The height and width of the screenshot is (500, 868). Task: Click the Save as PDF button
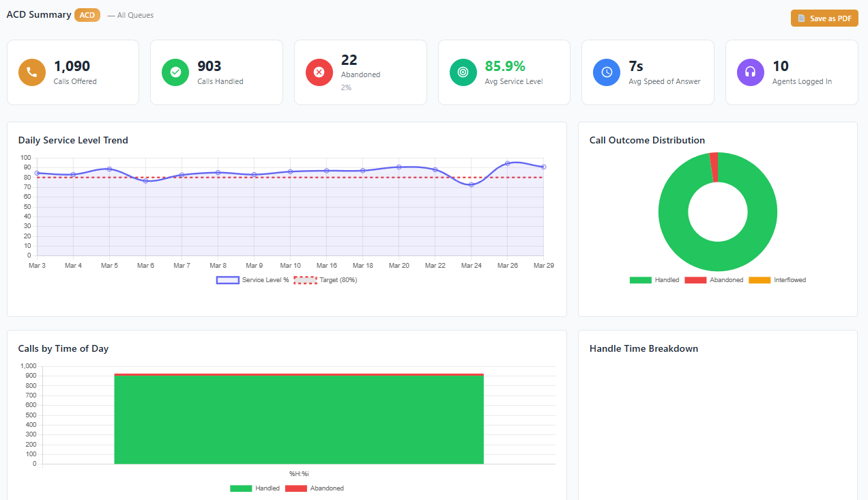pyautogui.click(x=824, y=18)
